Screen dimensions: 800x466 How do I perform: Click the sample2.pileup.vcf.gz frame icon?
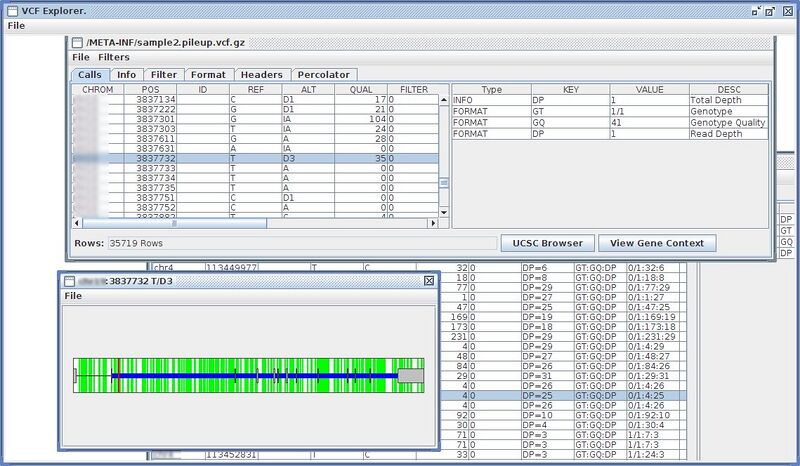point(77,42)
